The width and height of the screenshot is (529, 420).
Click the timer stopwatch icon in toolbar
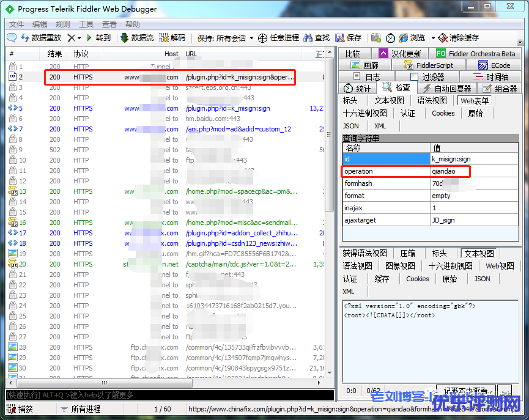point(390,38)
